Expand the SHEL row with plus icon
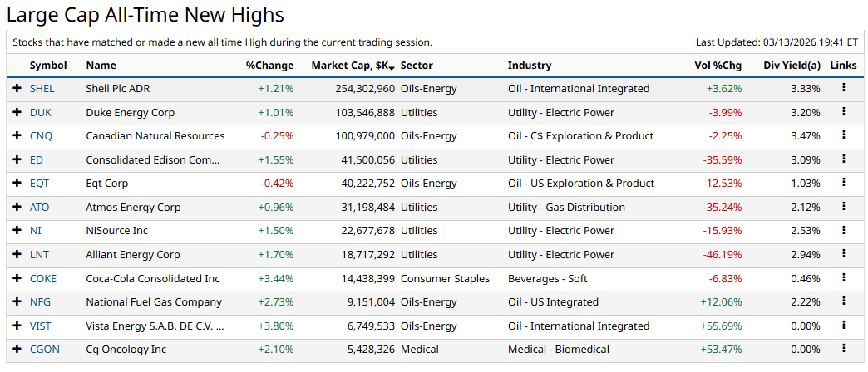Viewport: 868px width, 372px height. pos(17,88)
